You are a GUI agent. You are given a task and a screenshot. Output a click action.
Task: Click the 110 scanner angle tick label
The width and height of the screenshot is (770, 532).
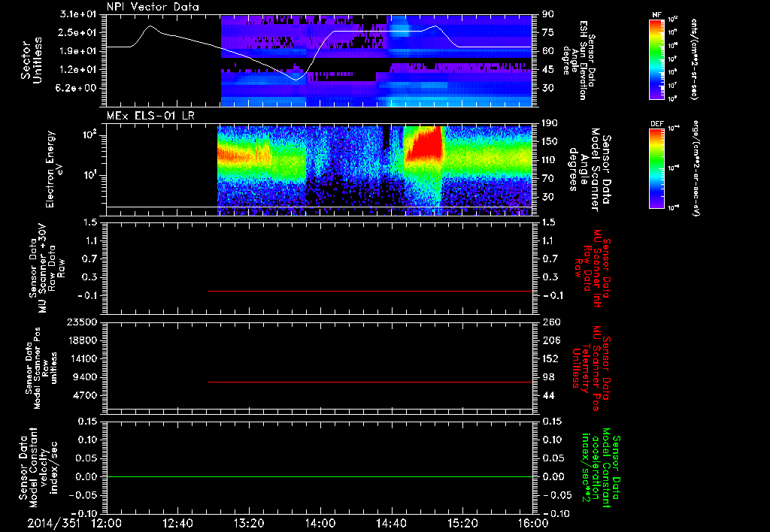coord(550,159)
